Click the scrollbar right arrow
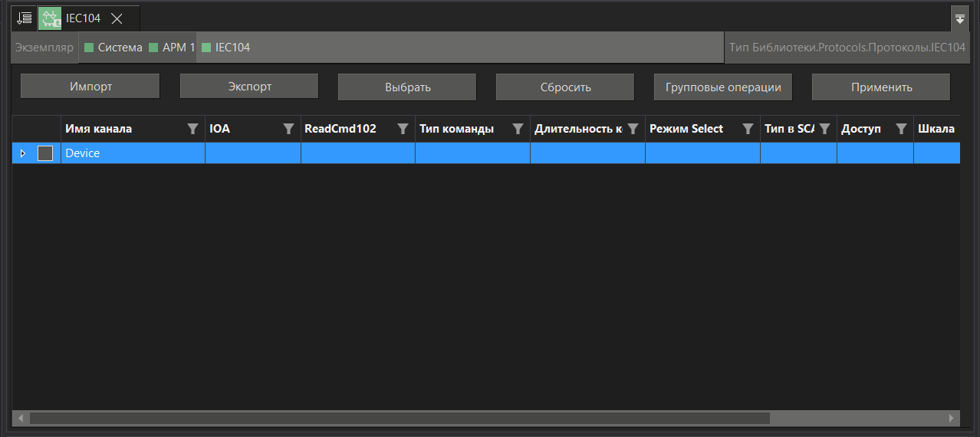The image size is (980, 437). 952,419
